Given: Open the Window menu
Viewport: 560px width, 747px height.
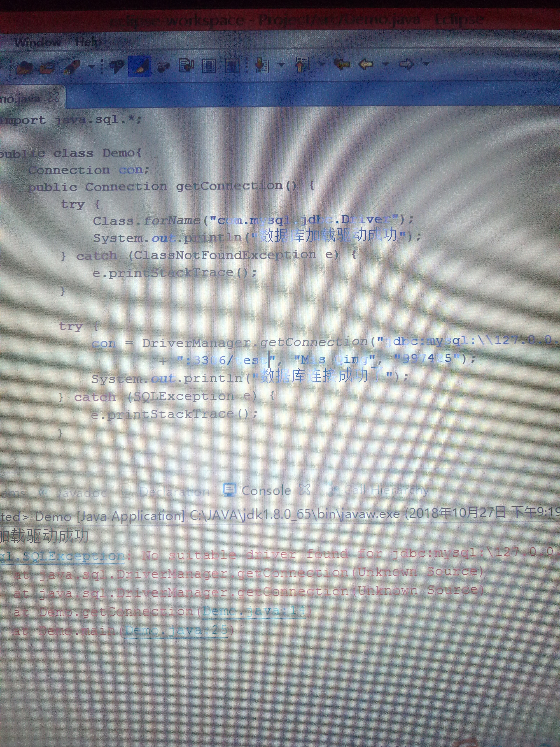Looking at the screenshot, I should click(38, 42).
